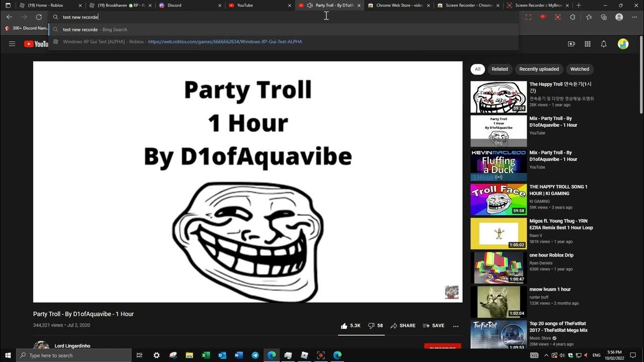
Task: Click the browser back arrow
Action: point(9,17)
